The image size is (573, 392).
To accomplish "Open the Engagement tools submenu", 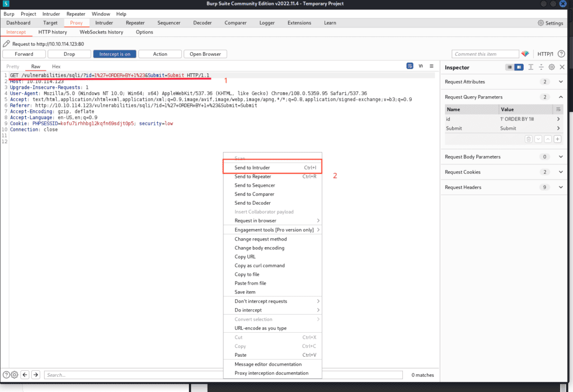I will click(x=273, y=230).
